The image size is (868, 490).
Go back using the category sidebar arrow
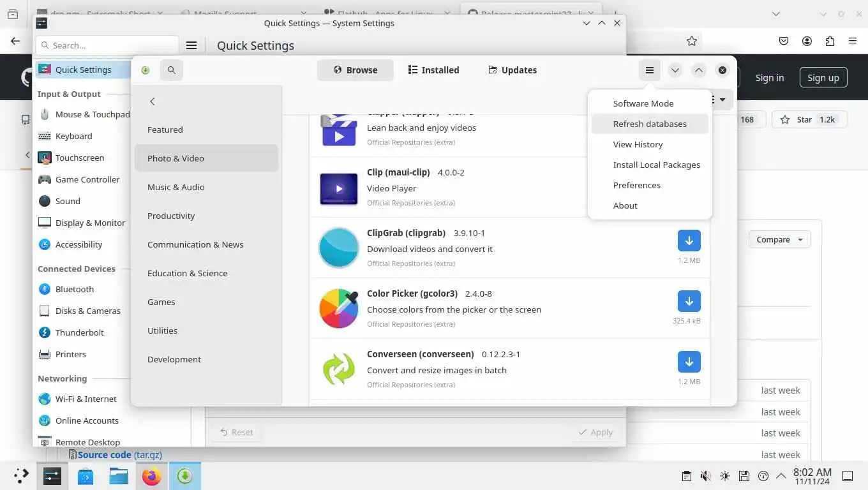pos(152,101)
